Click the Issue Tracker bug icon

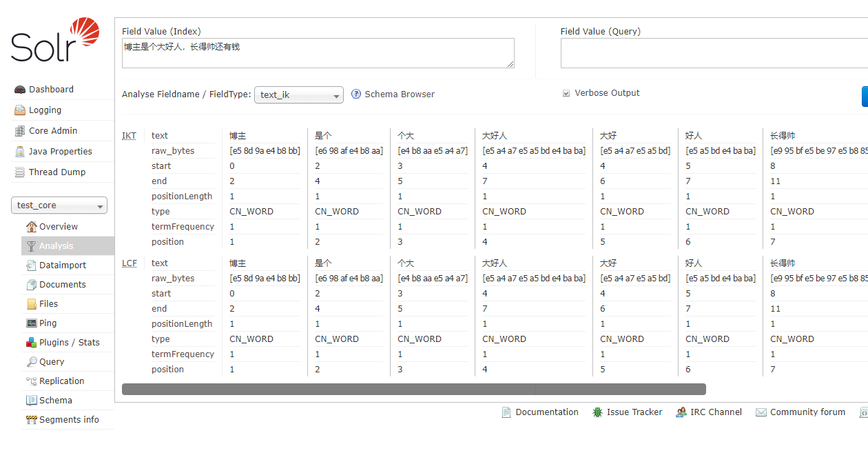[x=597, y=412]
